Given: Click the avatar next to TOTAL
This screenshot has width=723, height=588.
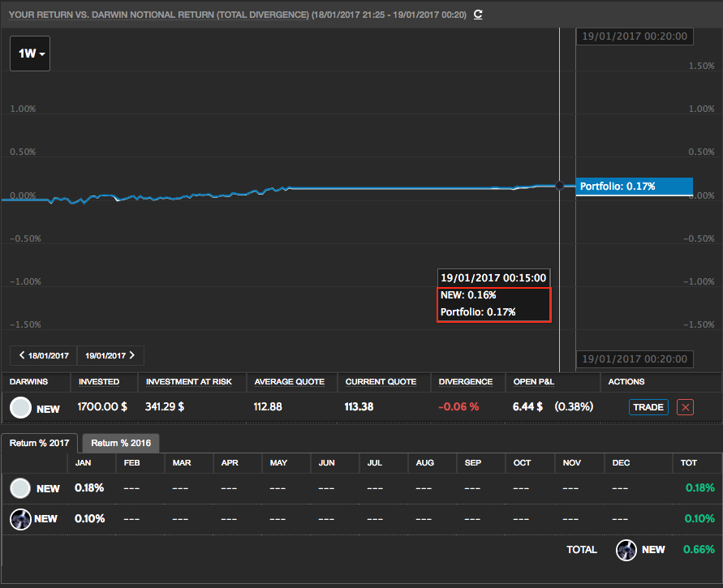Looking at the screenshot, I should point(626,550).
